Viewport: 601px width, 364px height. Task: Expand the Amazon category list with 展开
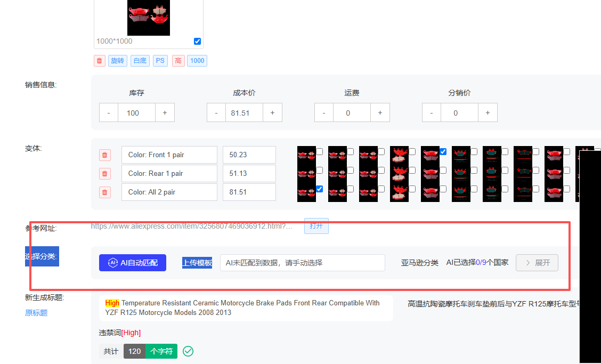[x=537, y=263]
